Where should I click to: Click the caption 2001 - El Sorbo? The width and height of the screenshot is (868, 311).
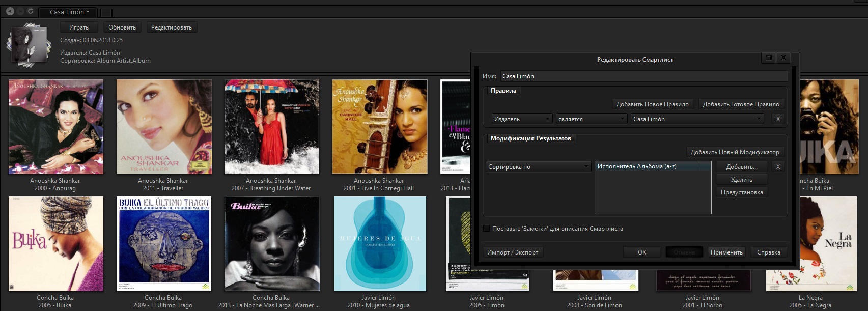703,305
